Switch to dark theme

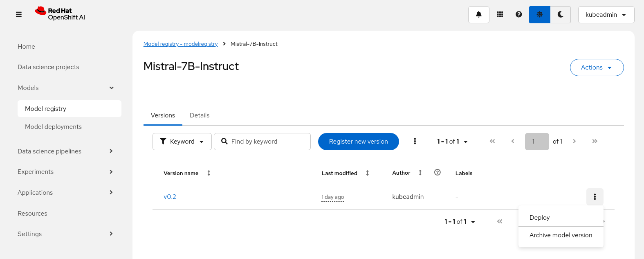[560, 15]
